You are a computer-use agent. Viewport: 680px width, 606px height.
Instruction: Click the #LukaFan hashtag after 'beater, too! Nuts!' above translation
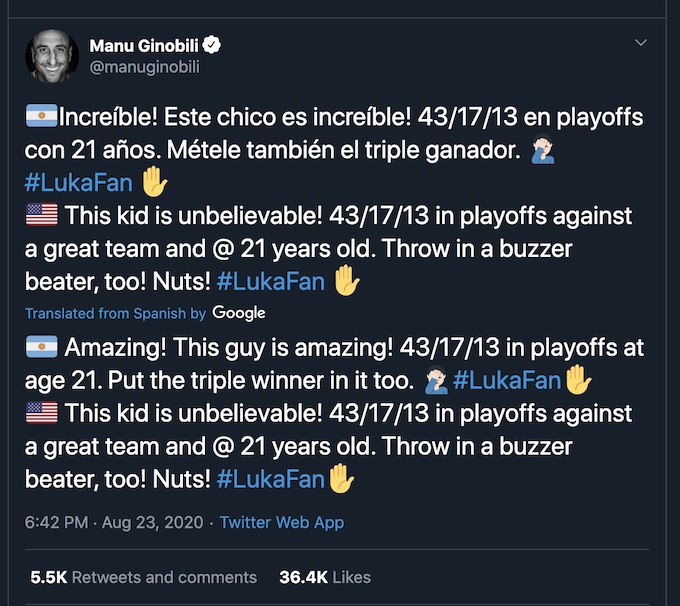[x=271, y=282]
